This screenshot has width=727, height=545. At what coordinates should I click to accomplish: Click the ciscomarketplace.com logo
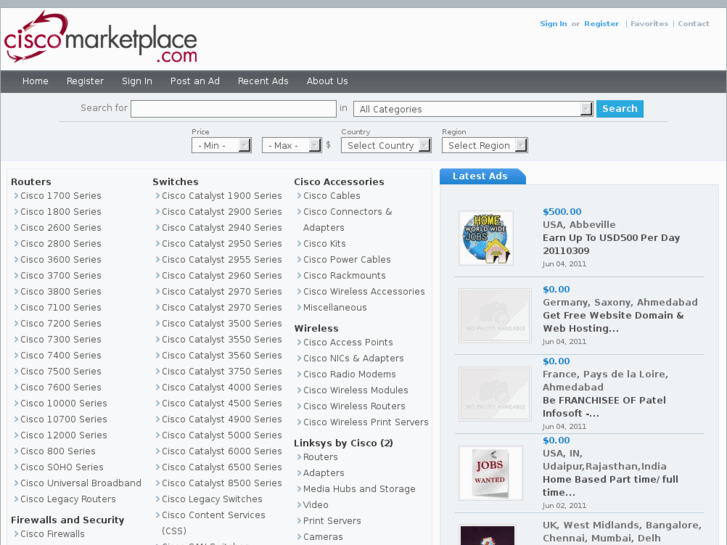(101, 38)
